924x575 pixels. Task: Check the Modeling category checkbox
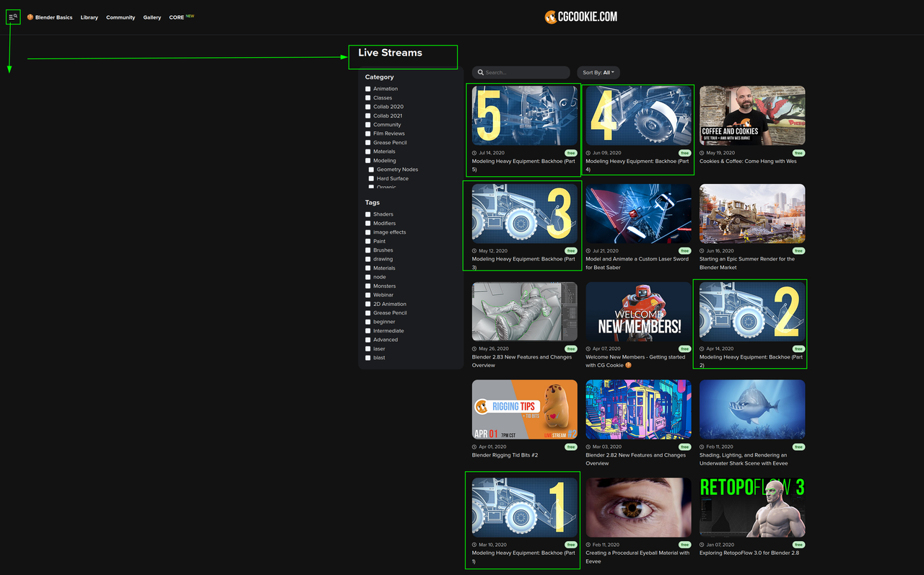(368, 161)
